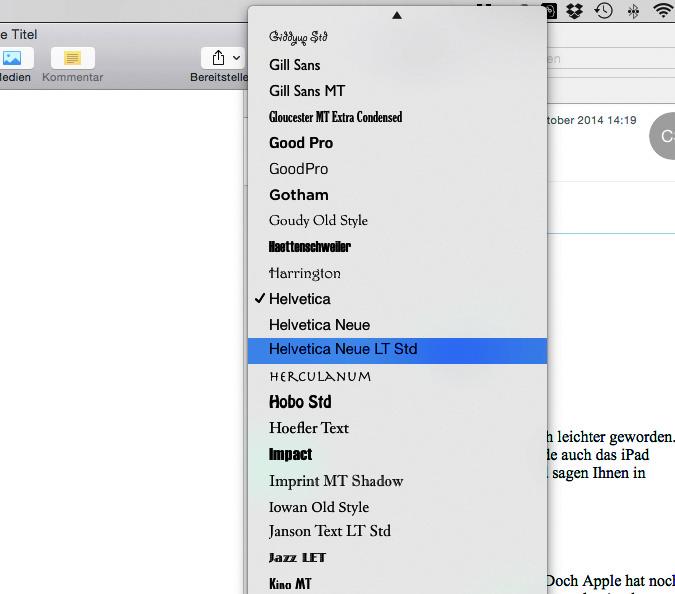675x594 pixels.
Task: Click the scroll-up arrow in font menu
Action: [397, 15]
